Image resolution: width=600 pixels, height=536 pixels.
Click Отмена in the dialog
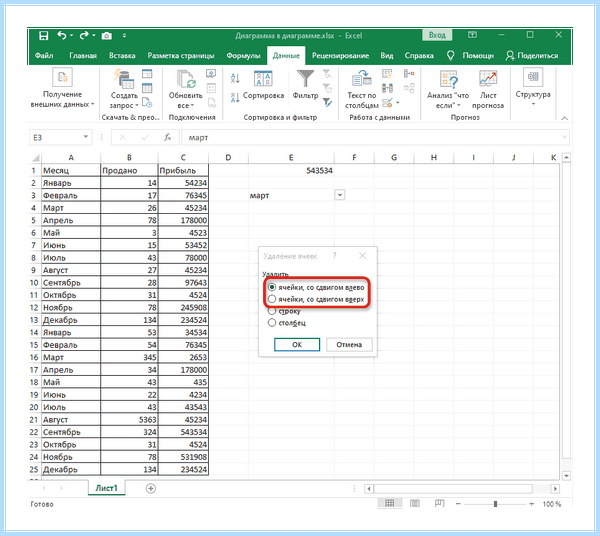(349, 344)
